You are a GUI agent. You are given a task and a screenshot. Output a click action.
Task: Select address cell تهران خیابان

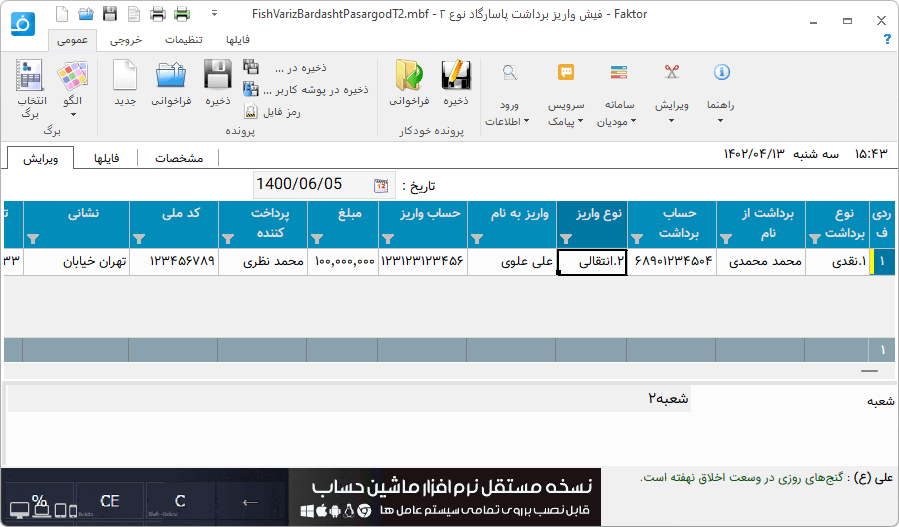77,262
